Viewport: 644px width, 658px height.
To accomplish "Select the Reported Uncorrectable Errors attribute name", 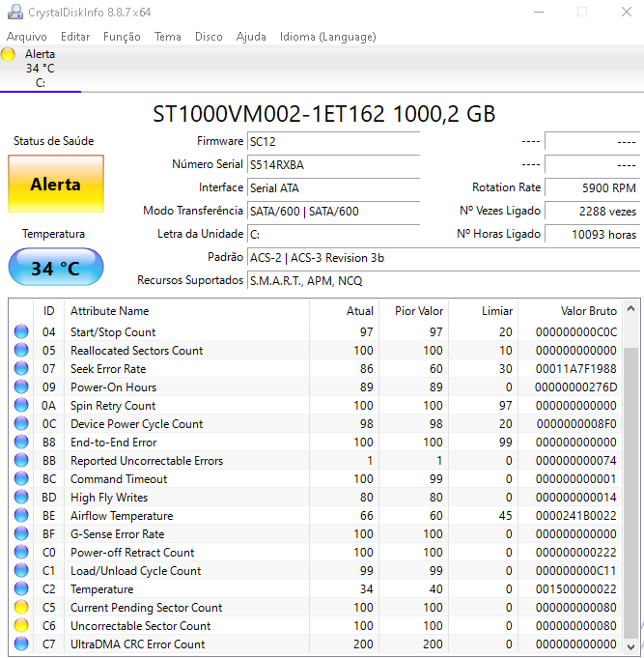I will pyautogui.click(x=147, y=461).
